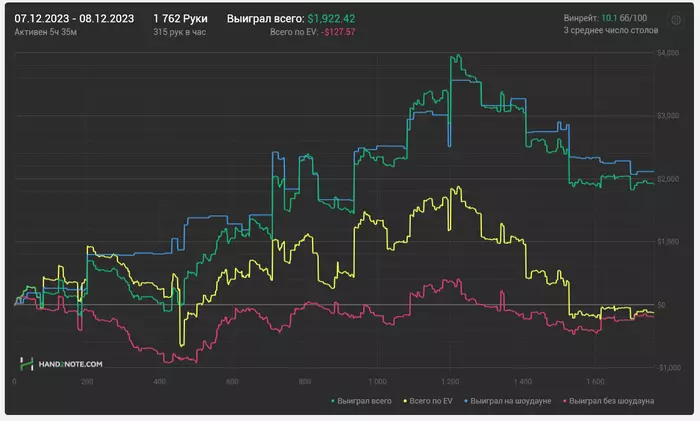
Task: Select the date range 07.12.2023 - 08.12.2023
Action: tap(74, 18)
